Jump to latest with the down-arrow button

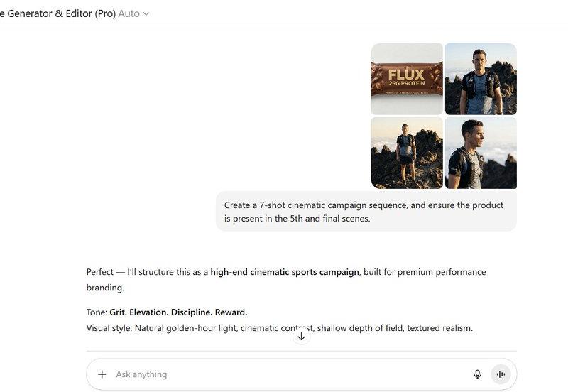pos(301,337)
